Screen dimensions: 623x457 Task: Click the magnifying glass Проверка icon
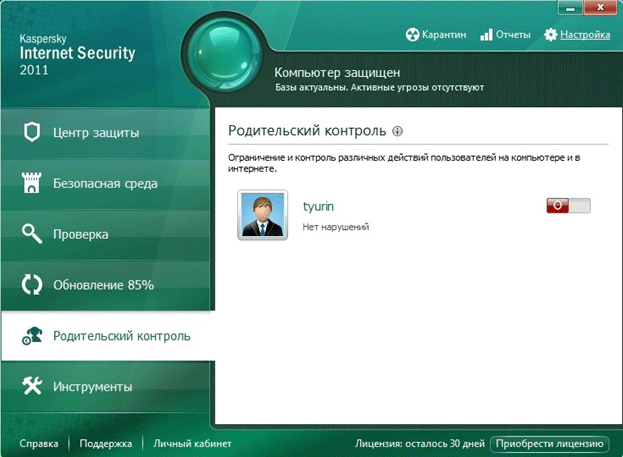pos(32,234)
